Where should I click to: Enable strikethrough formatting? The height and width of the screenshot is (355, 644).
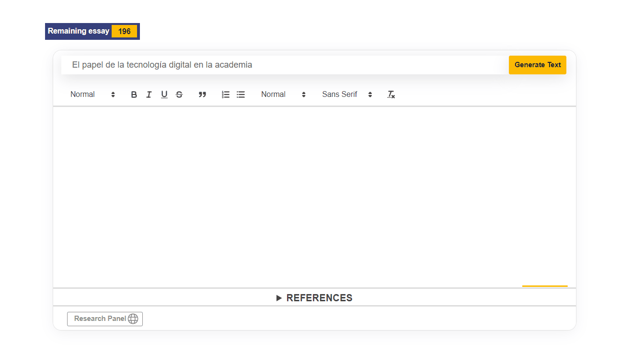179,95
